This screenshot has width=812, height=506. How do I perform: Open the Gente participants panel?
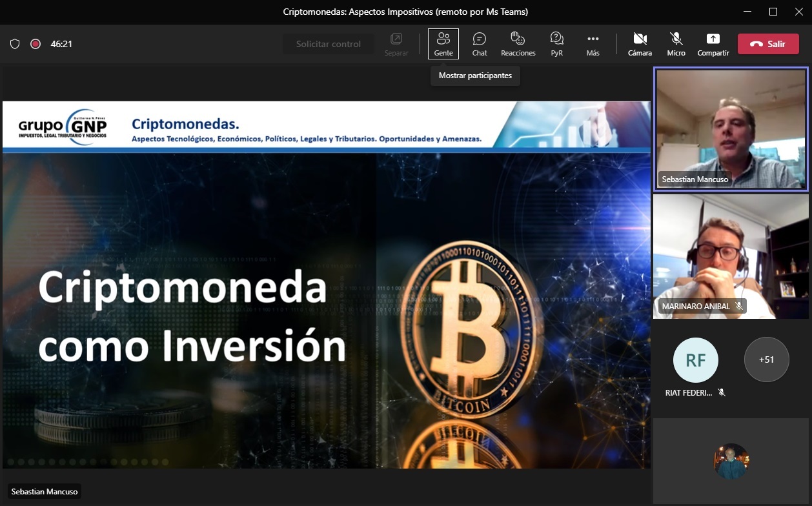pos(443,44)
